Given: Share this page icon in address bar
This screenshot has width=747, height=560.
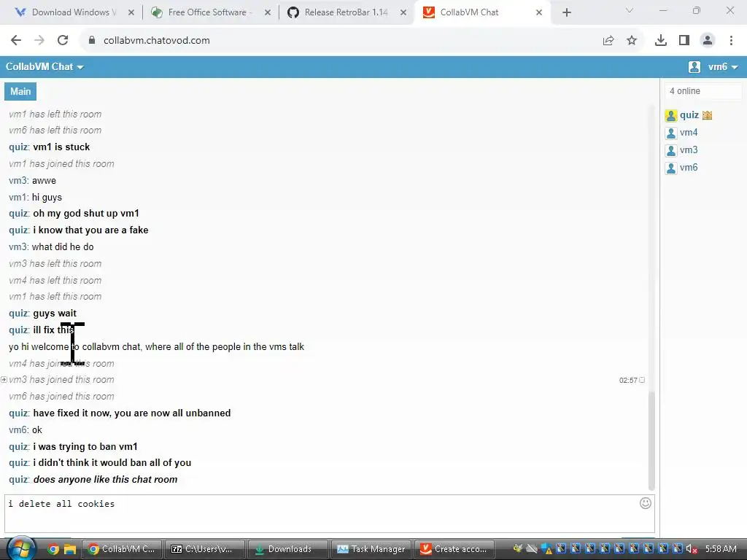Looking at the screenshot, I should pyautogui.click(x=608, y=41).
